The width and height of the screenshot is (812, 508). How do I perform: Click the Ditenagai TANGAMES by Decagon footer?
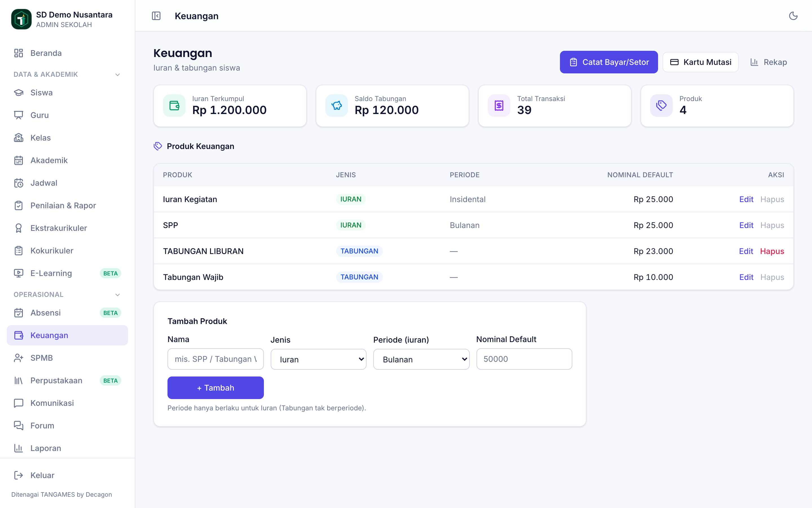[x=61, y=494]
